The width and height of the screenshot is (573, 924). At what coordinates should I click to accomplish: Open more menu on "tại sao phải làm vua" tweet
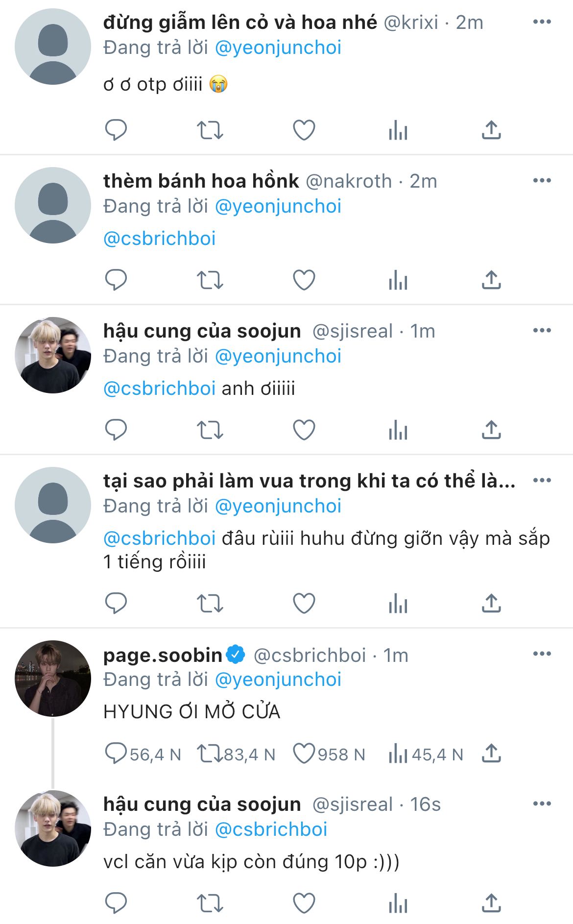pyautogui.click(x=542, y=481)
